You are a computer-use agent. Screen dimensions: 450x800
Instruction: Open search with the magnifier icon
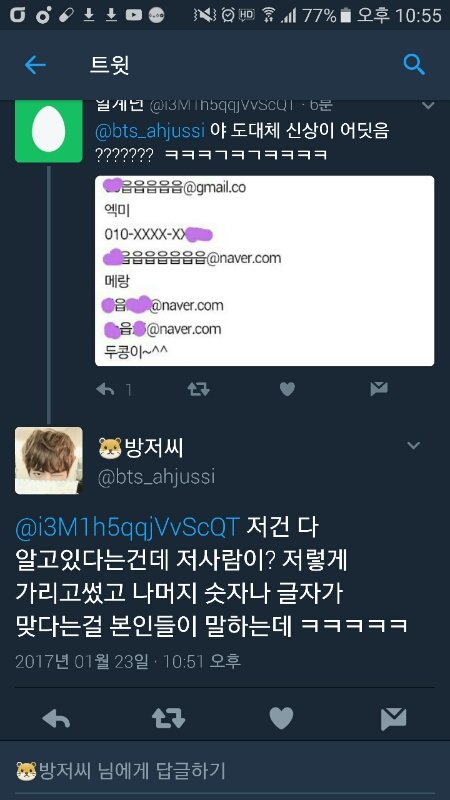414,65
